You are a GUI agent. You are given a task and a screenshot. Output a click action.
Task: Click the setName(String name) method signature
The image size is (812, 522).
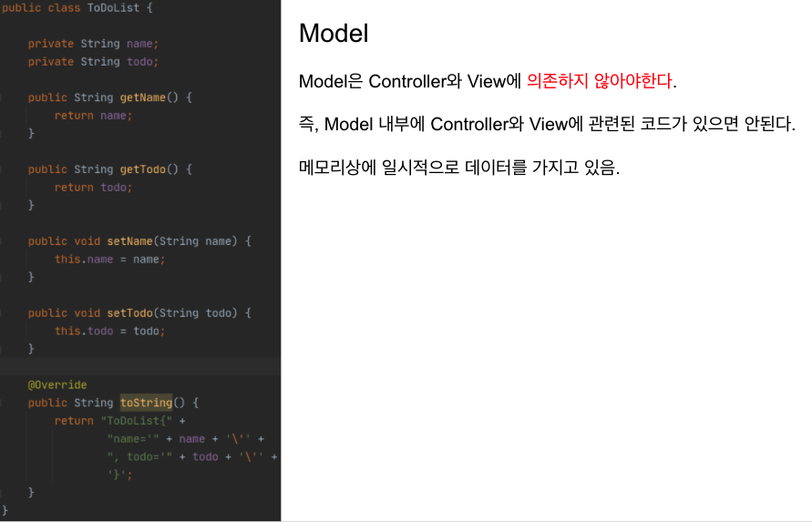point(139,241)
